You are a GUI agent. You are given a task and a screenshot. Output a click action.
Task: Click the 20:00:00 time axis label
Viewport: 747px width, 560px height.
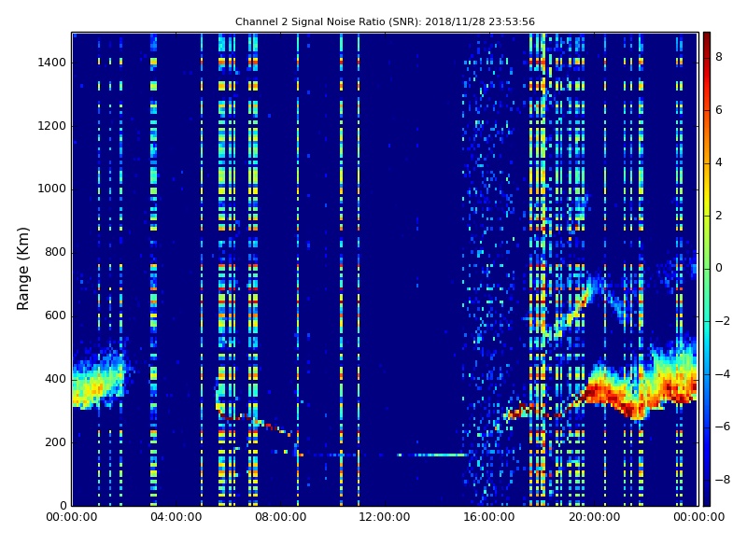click(x=594, y=517)
